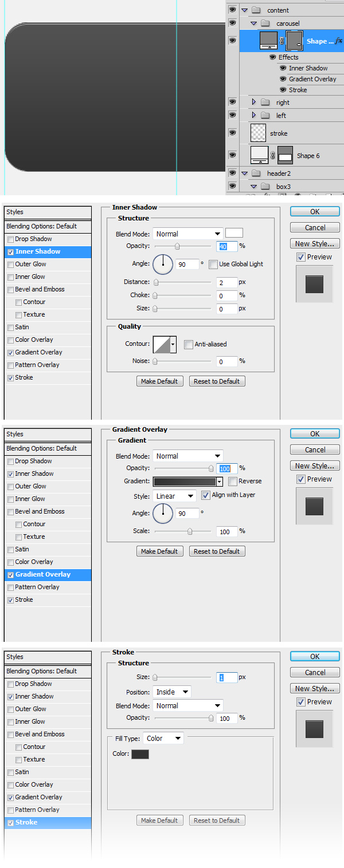The height and width of the screenshot is (868, 344).
Task: Click the Gradient Overlay angle dial
Action: tap(164, 513)
